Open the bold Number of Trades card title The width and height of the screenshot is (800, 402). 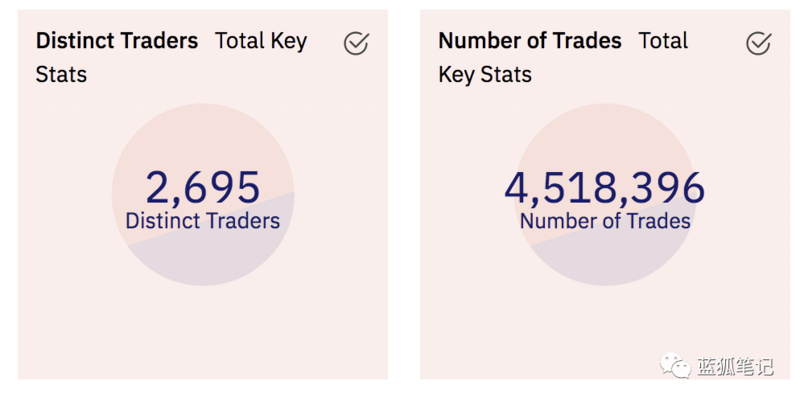[x=530, y=41]
